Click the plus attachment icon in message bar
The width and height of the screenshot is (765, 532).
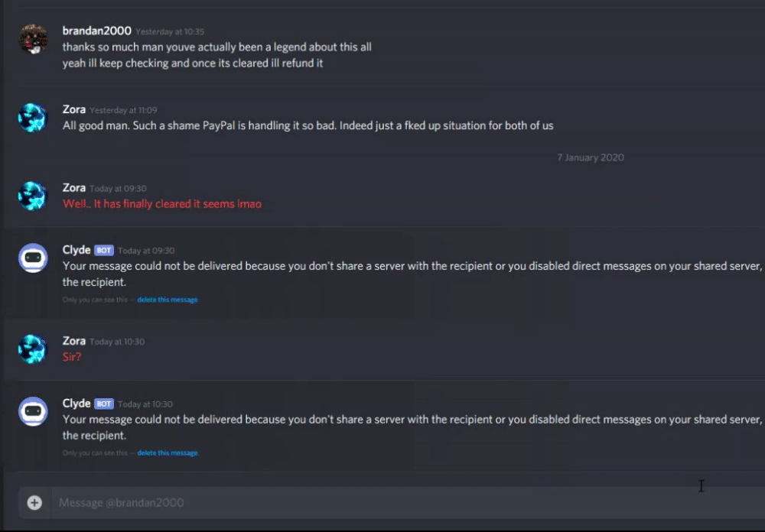34,502
